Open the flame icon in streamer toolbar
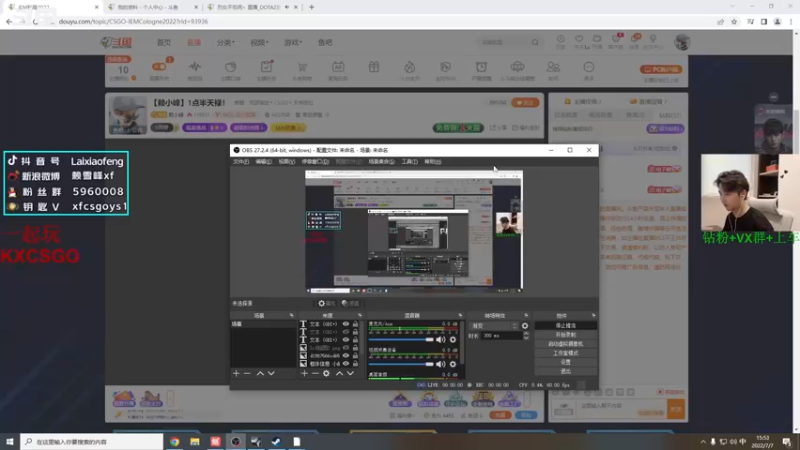Screen dimensions: 800x450 click(x=410, y=67)
